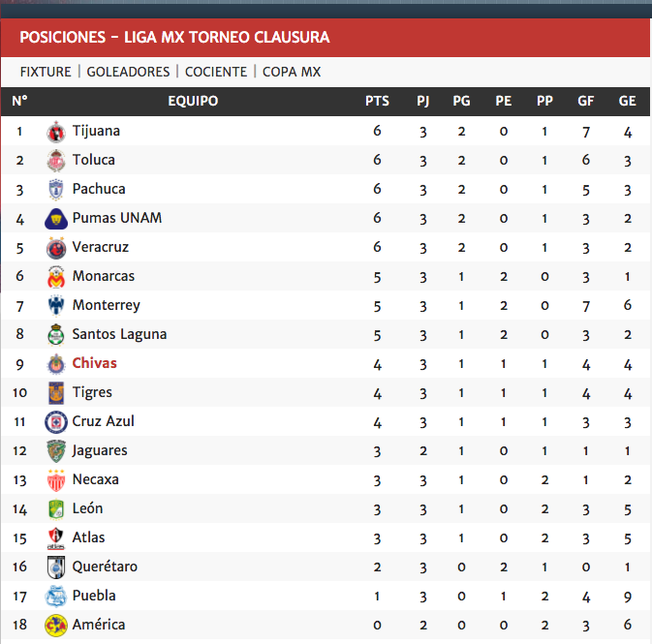Click the EQUIPO column header
This screenshot has height=644, width=652.
tap(193, 101)
